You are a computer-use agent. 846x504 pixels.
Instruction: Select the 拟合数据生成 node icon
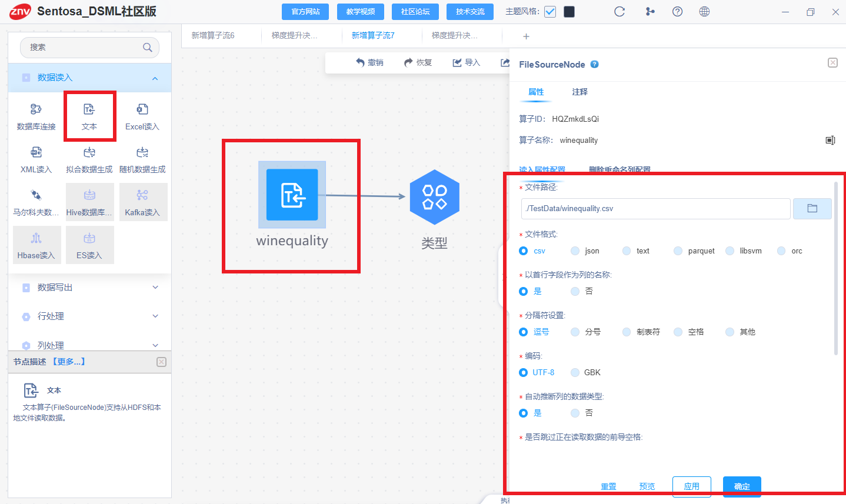89,152
